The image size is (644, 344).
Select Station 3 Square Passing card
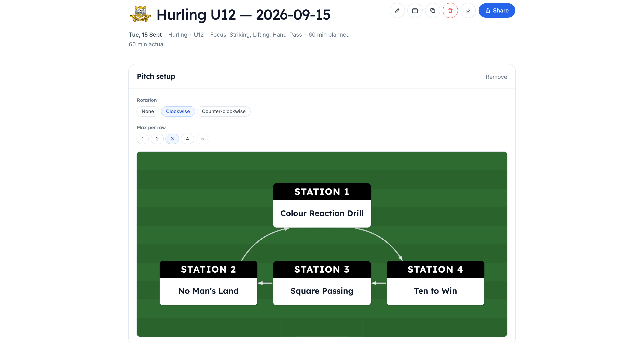(x=322, y=283)
